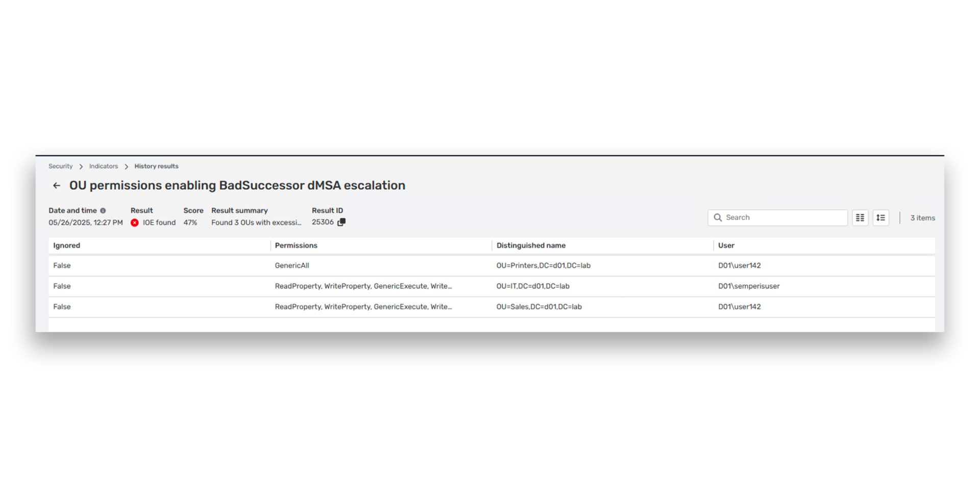Sort the table by Ignored column
Image resolution: width=980 pixels, height=501 pixels.
(66, 245)
